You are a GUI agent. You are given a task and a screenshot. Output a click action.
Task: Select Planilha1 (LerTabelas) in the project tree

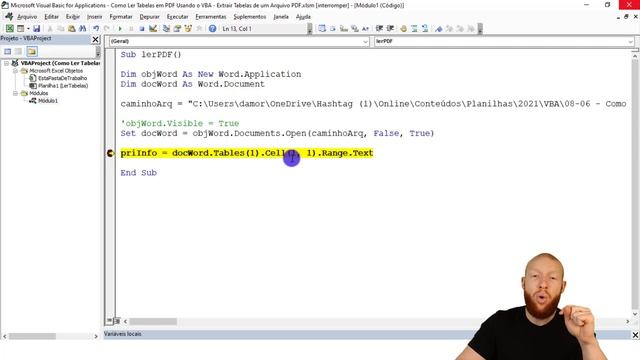[x=63, y=86]
